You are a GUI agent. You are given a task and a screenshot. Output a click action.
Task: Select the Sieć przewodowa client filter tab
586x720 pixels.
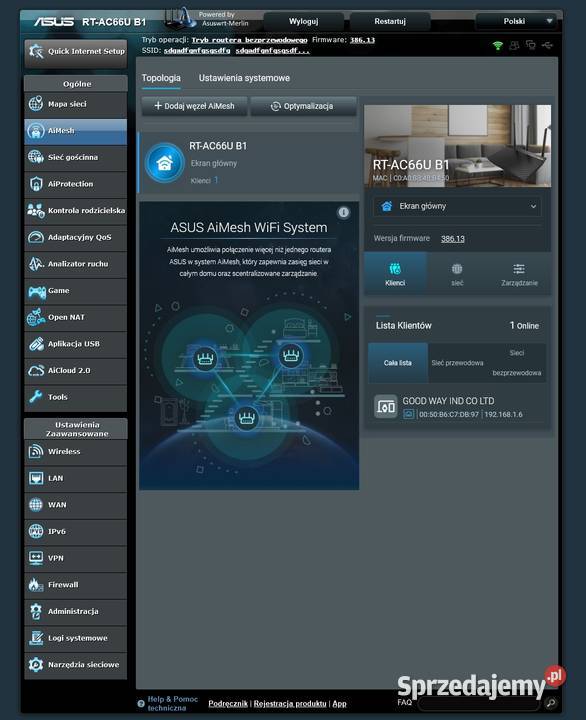[x=457, y=363]
